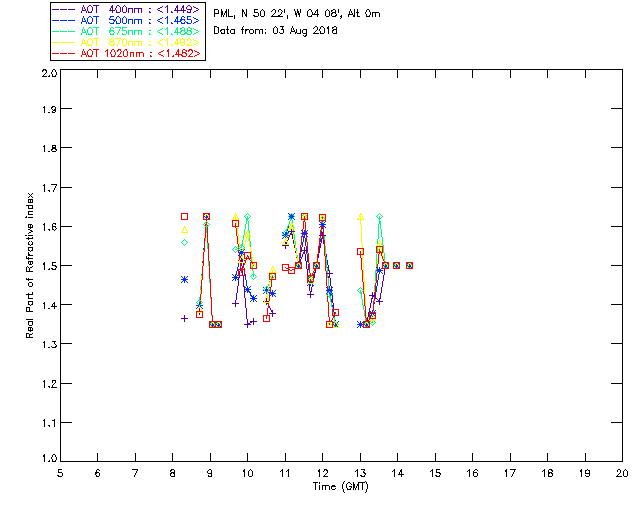The width and height of the screenshot is (640, 512).
Task: Click the 'Time (GMT)' x-axis title
Action: coord(341,487)
